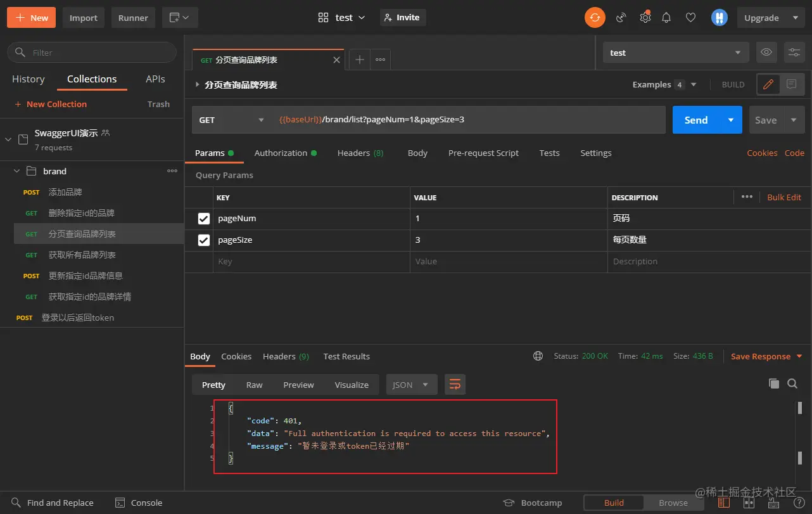The image size is (812, 514).
Task: Click the sidebar Filter field
Action: [x=92, y=53]
